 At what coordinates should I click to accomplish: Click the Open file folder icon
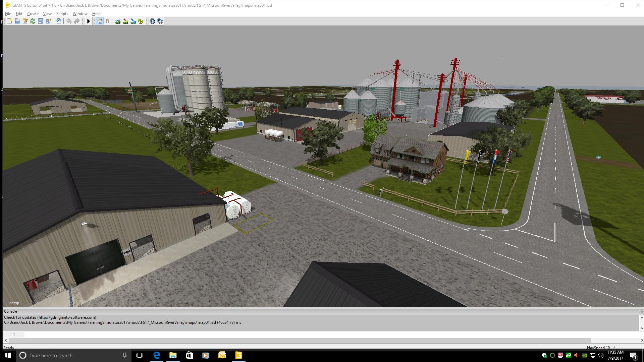click(17, 21)
